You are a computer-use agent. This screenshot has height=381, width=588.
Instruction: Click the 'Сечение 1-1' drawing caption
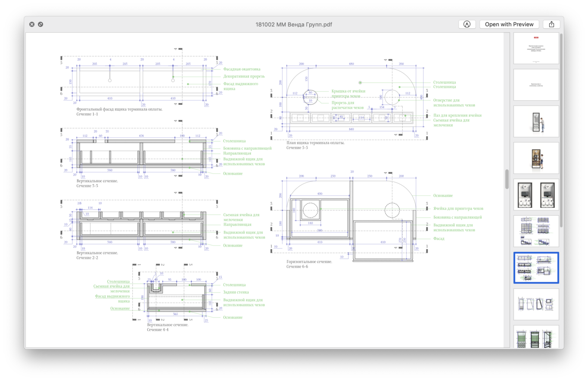[x=87, y=115]
